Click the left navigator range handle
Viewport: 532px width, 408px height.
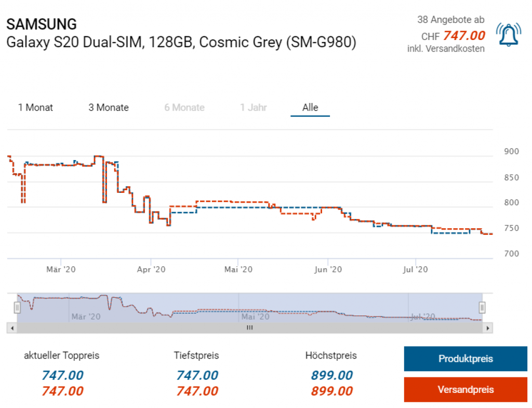(17, 308)
